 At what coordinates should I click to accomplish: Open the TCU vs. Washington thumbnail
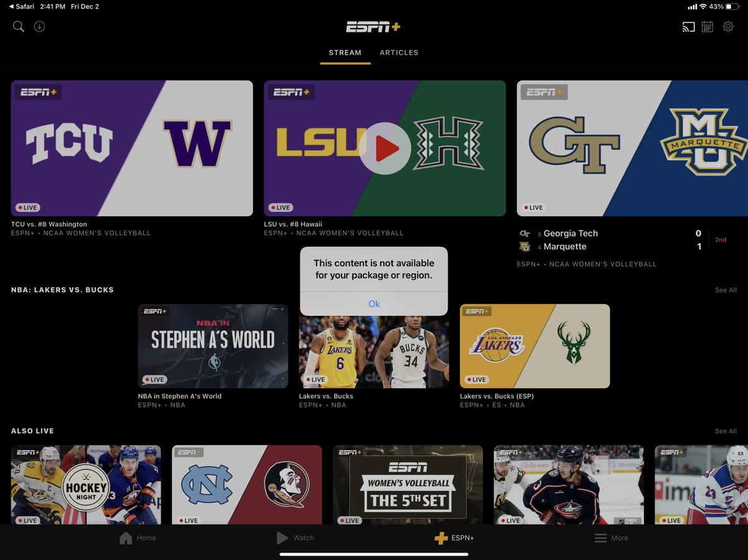(132, 148)
